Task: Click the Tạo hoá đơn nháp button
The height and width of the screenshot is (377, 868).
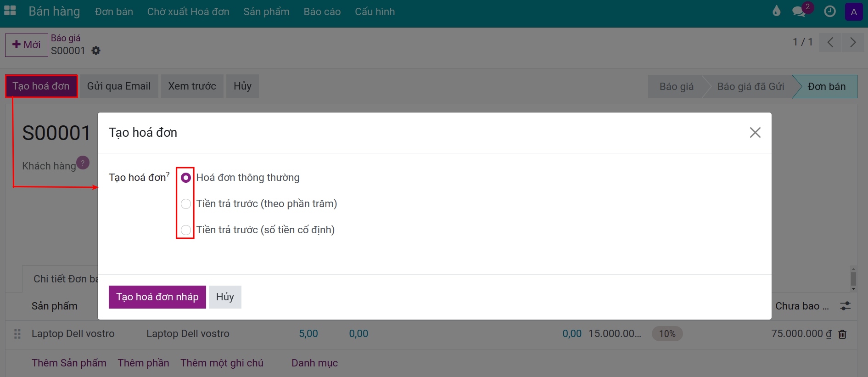Action: click(x=157, y=297)
